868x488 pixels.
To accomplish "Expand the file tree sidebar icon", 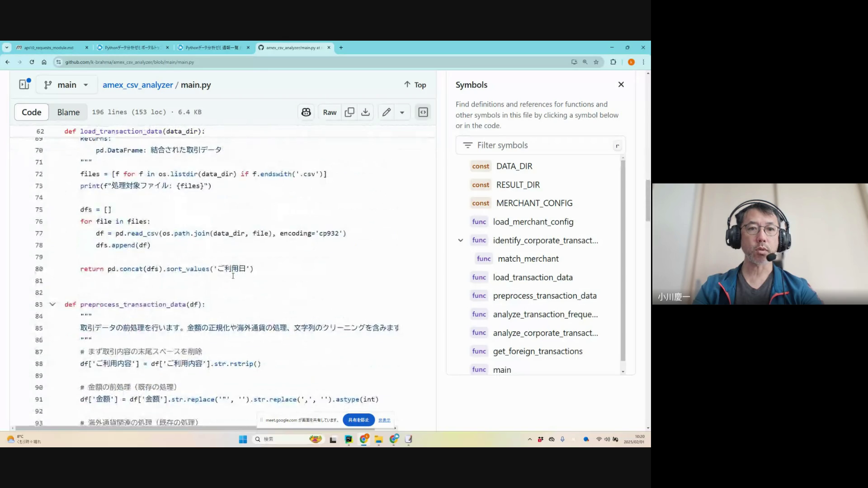I will tap(24, 84).
